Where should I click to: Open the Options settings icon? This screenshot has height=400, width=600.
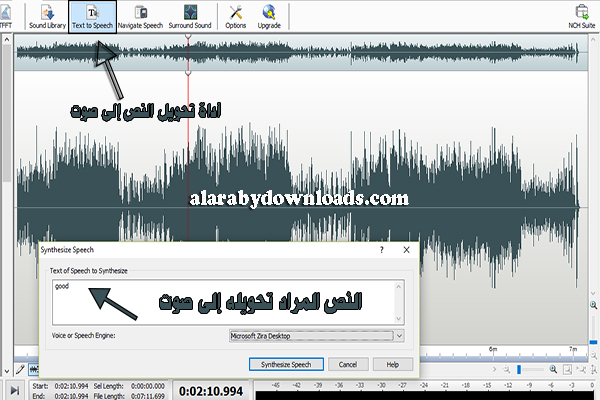(236, 16)
